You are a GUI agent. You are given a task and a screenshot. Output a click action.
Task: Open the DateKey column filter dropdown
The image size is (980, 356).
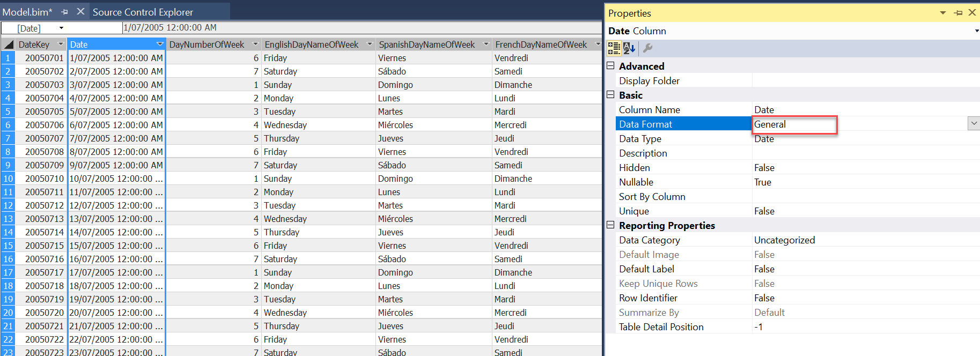click(61, 44)
